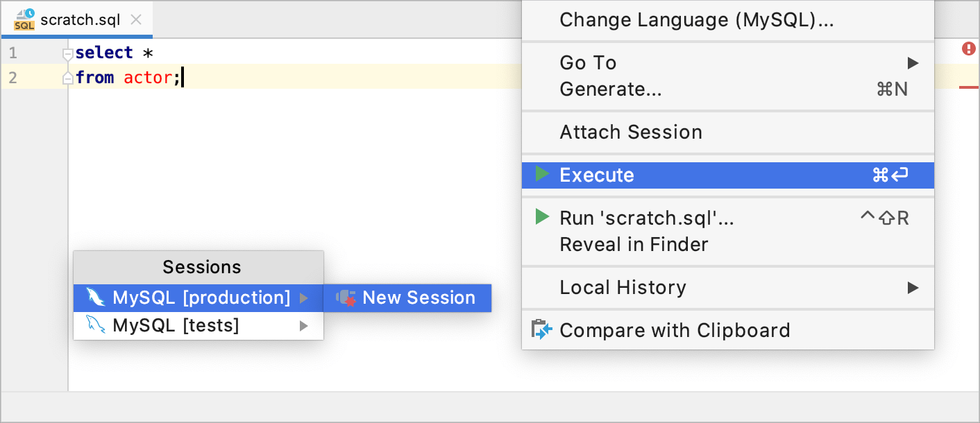
Task: Toggle the code fold marker at line 2
Action: tap(67, 78)
